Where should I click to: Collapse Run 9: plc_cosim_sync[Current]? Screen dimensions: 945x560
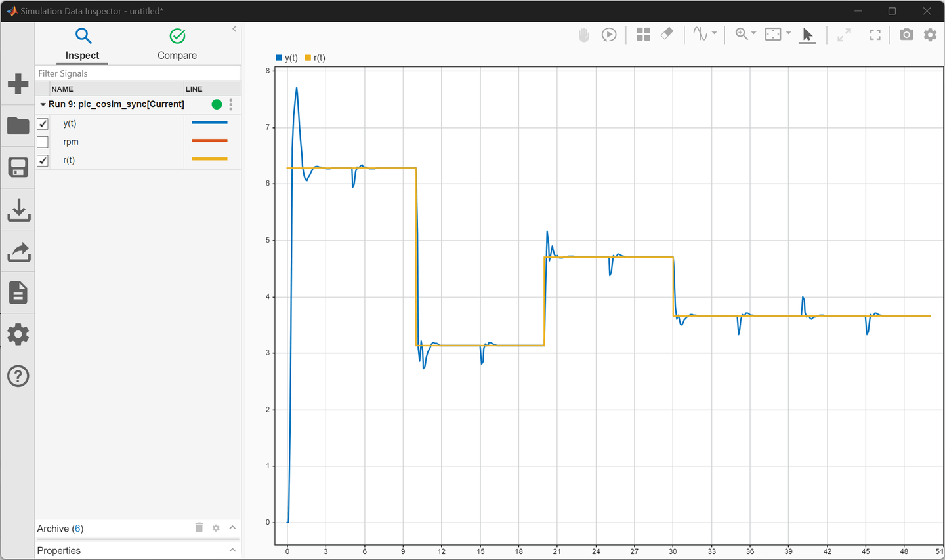42,104
